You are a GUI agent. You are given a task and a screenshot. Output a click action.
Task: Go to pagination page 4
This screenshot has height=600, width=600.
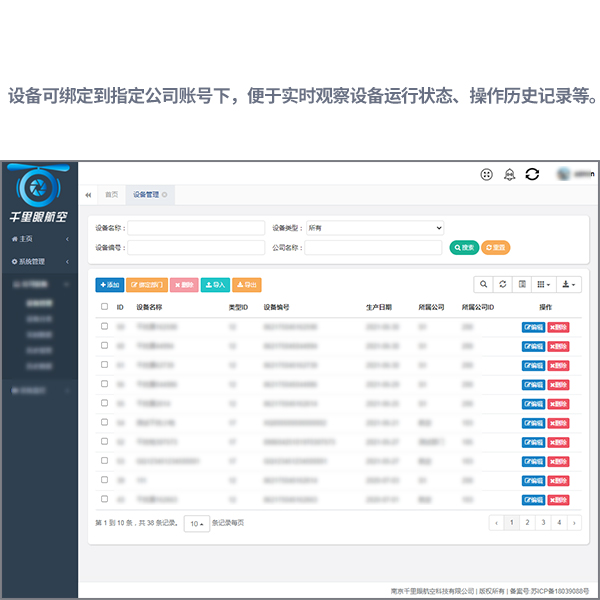559,523
